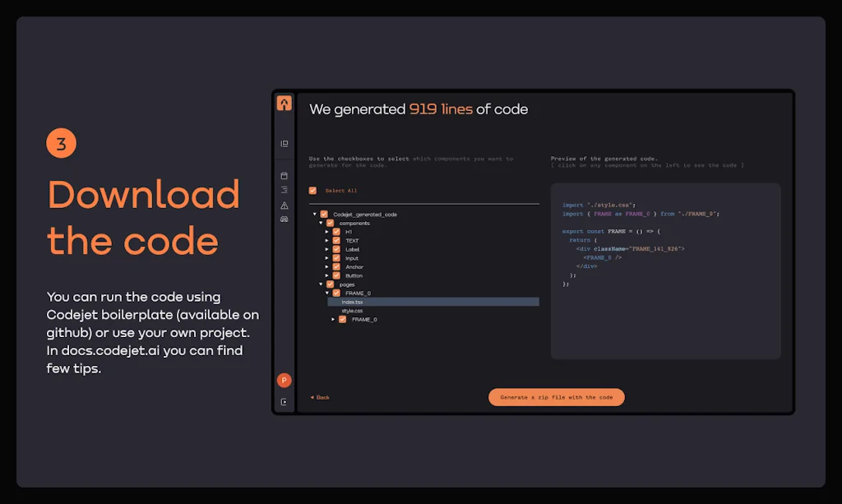Uncheck the Select All checkbox
Image resolution: width=842 pixels, height=504 pixels.
tap(312, 191)
